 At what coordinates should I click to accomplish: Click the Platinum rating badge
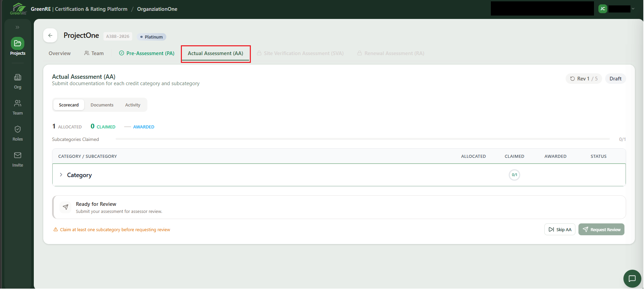tap(151, 37)
